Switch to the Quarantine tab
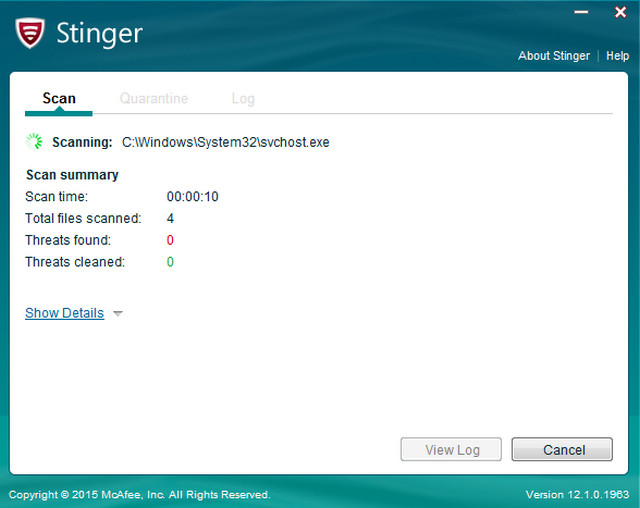Image resolution: width=640 pixels, height=508 pixels. [153, 98]
